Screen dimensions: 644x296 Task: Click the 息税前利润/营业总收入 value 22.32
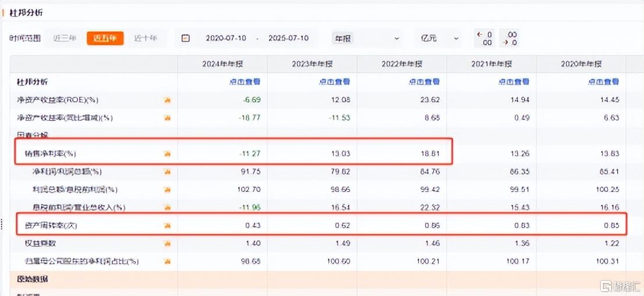click(431, 207)
